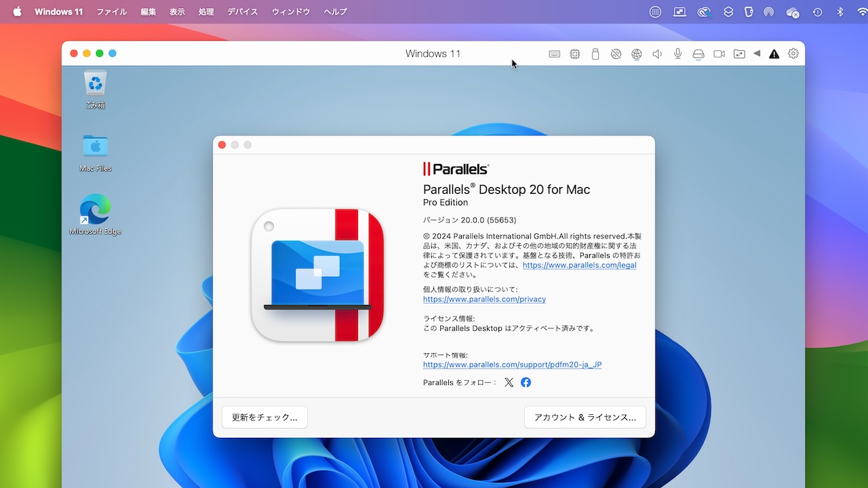The height and width of the screenshot is (488, 868).
Task: Open the ヘルプ menu
Action: click(x=335, y=12)
